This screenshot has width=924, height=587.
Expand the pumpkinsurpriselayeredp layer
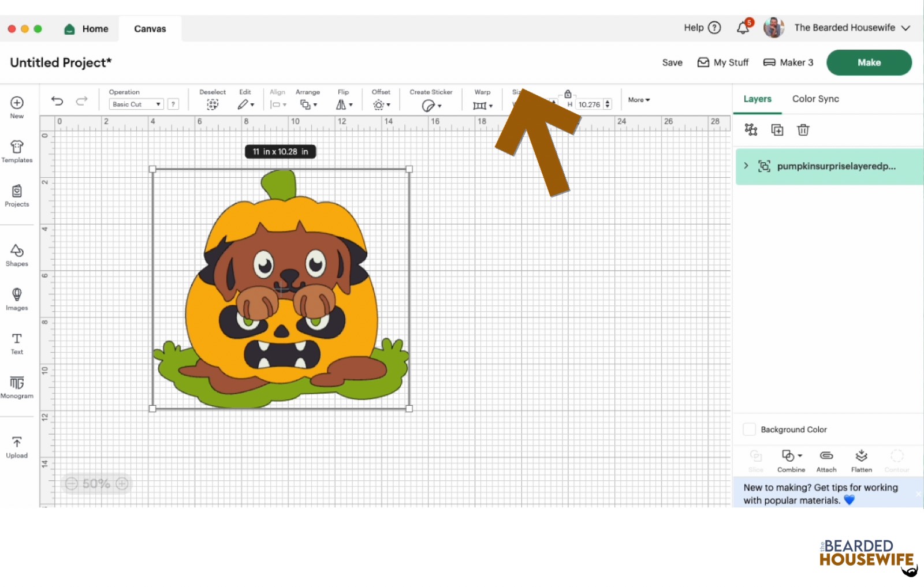click(746, 166)
